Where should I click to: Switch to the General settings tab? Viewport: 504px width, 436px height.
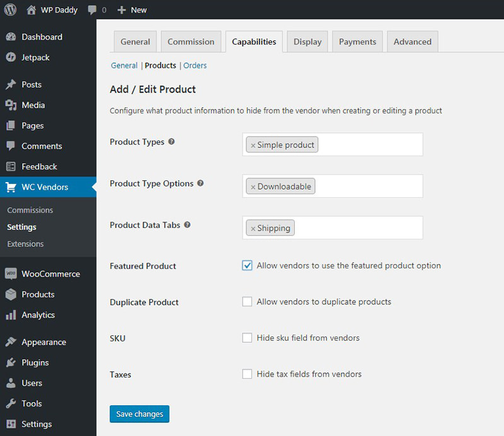(x=135, y=42)
